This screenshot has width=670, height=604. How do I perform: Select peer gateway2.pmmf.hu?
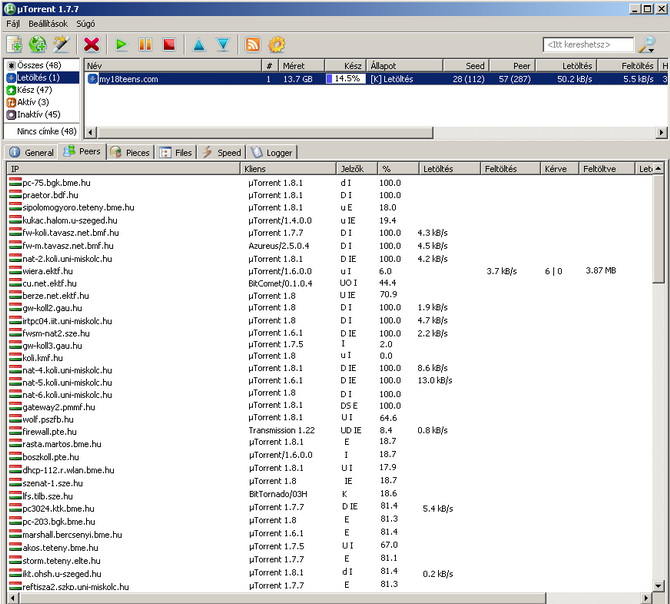[x=59, y=407]
